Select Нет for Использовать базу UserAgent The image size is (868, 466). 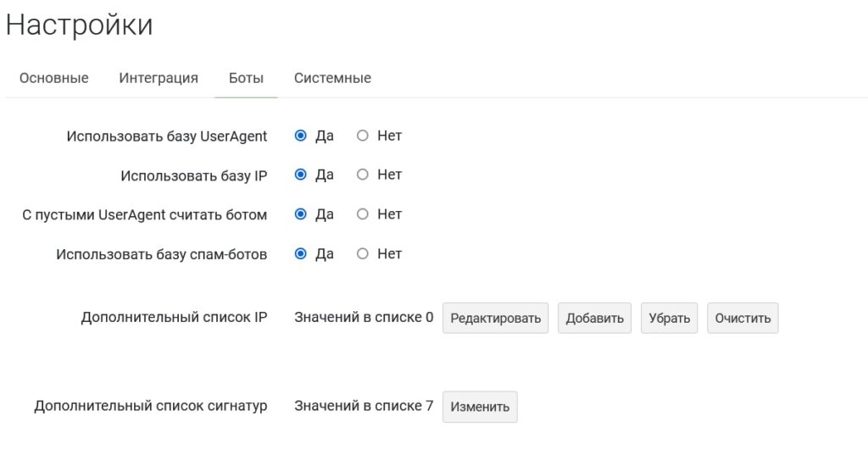pos(363,136)
